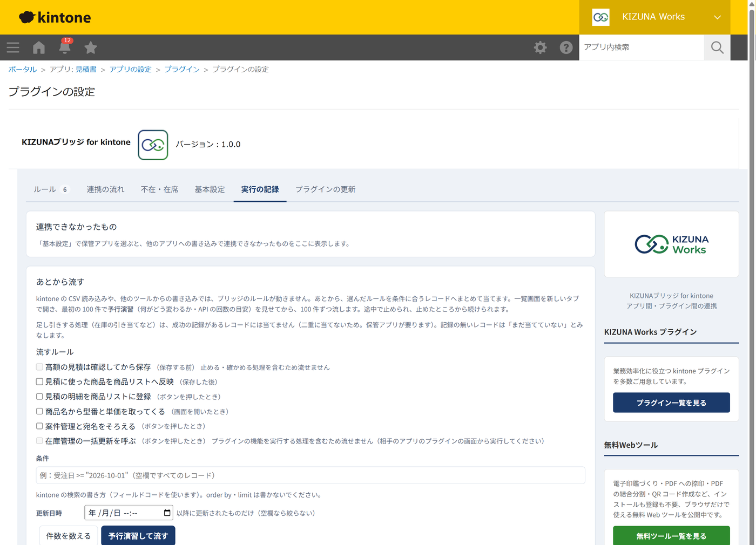Check 案件管理と宛名をそろえる rule

[39, 426]
